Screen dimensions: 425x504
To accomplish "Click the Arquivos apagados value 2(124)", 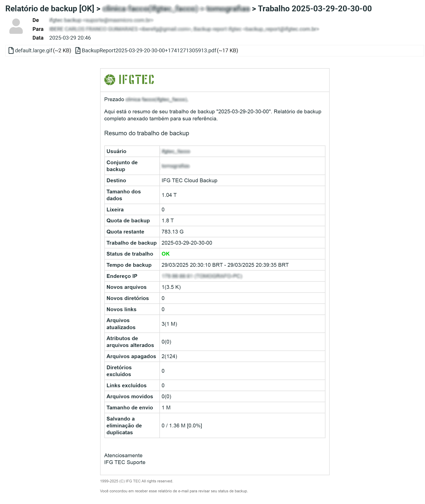I will point(169,356).
